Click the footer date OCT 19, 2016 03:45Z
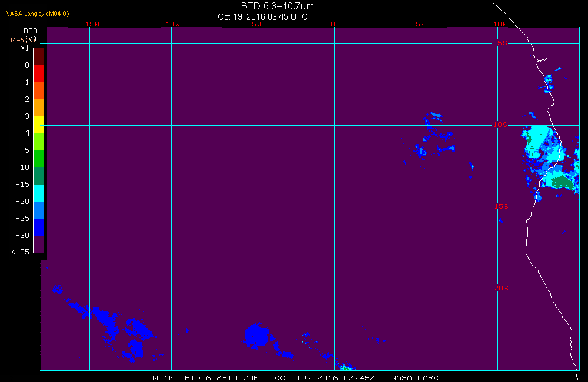Viewport: 588px width, 382px height. tap(325, 378)
